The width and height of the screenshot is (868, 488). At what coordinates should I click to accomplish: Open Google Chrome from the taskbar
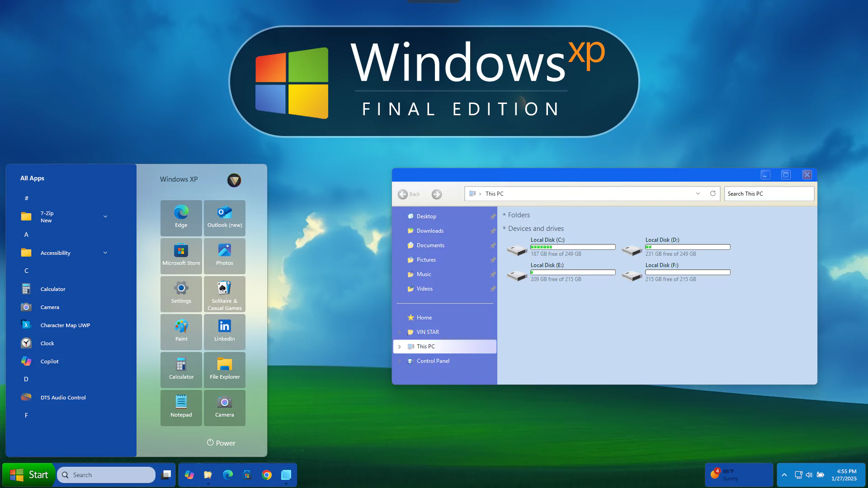267,475
